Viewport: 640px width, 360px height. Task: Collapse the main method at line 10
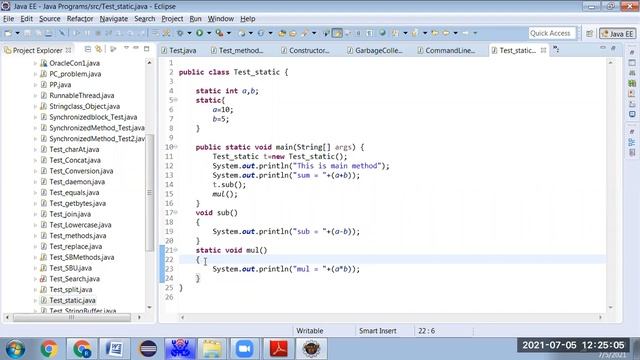[x=176, y=147]
